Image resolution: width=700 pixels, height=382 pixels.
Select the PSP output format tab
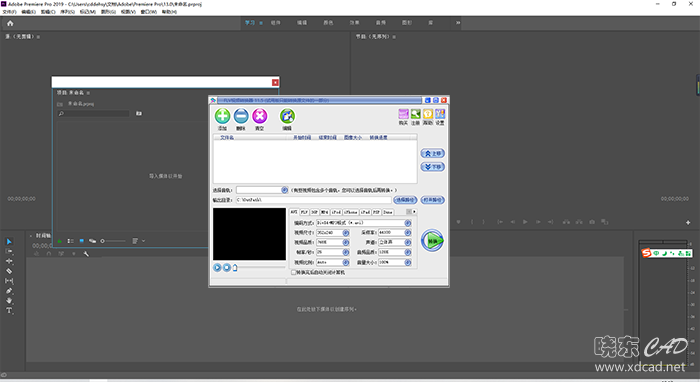[376, 212]
